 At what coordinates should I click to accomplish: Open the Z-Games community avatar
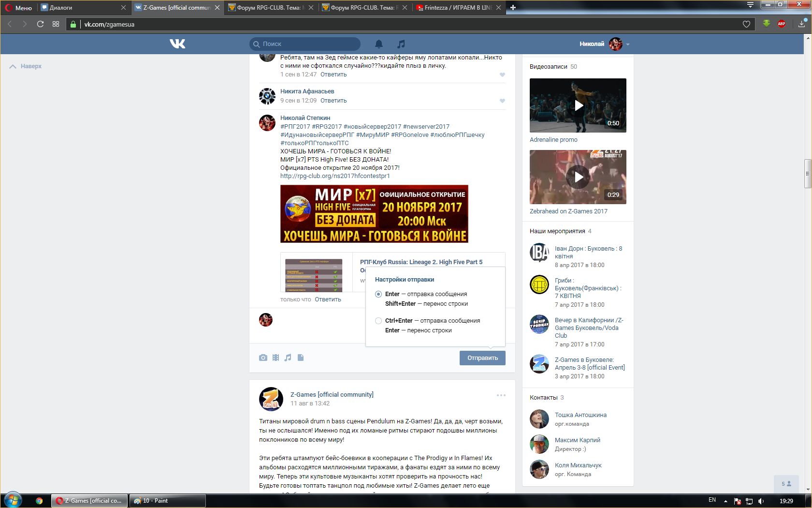(x=271, y=399)
